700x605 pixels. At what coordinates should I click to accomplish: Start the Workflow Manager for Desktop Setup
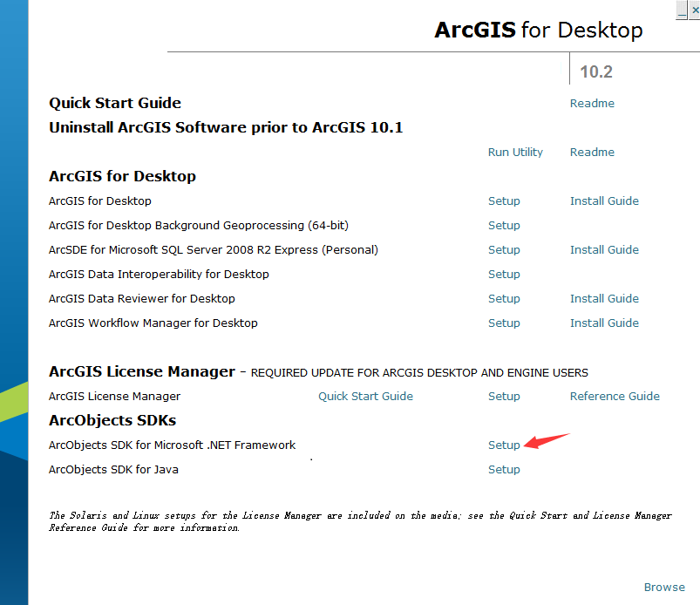[504, 323]
